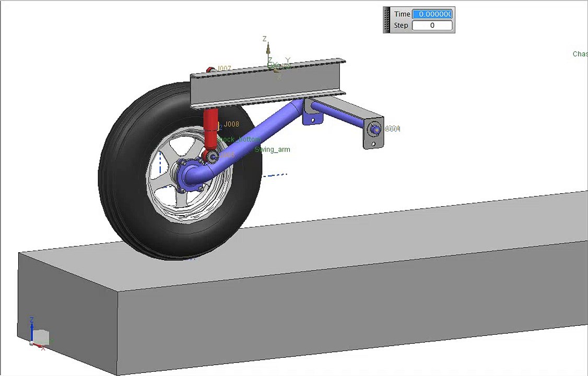Click the Swing_arm part label

[x=272, y=149]
